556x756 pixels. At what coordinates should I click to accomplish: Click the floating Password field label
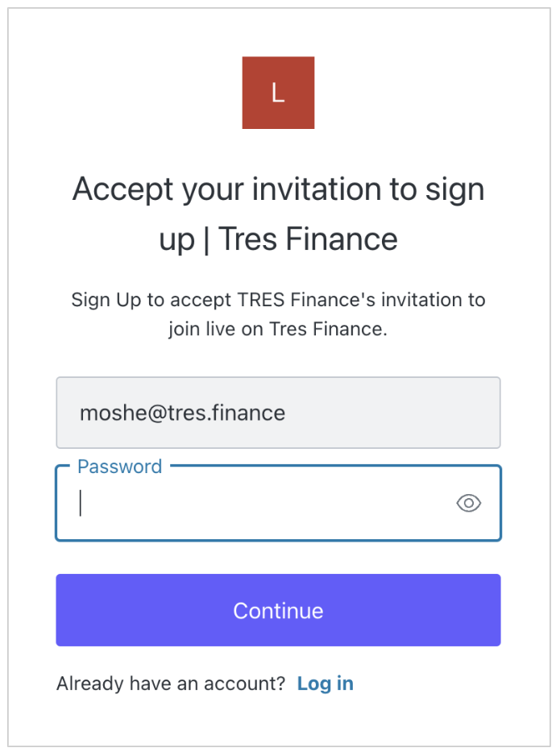(x=119, y=467)
